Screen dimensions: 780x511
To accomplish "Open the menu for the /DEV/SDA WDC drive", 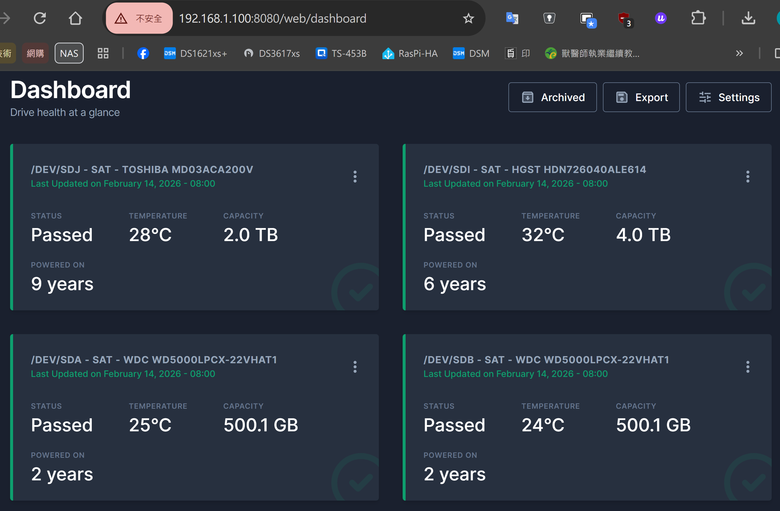I will click(355, 367).
